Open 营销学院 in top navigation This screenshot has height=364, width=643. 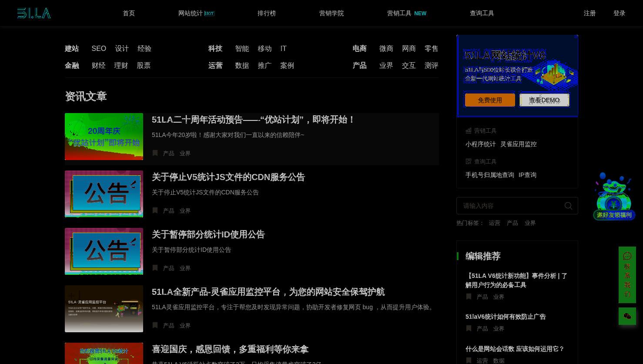click(x=332, y=13)
